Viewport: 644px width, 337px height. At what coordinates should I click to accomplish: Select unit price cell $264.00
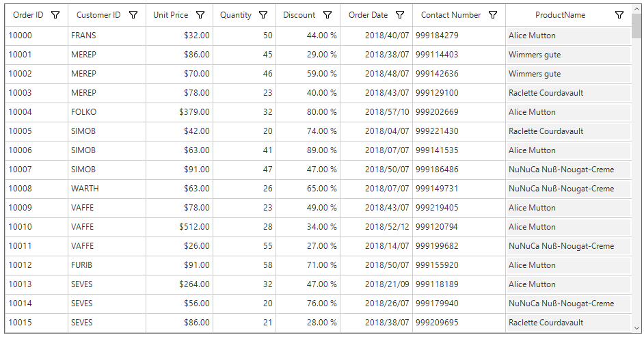point(180,284)
